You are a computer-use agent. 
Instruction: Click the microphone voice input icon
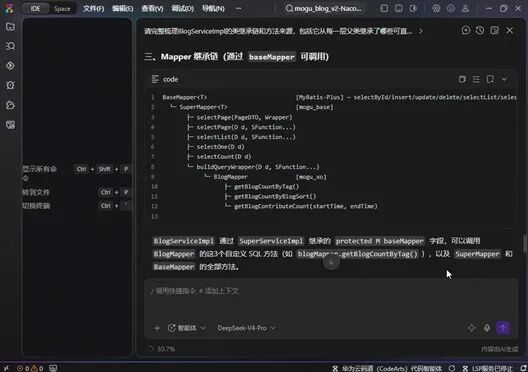tap(487, 328)
